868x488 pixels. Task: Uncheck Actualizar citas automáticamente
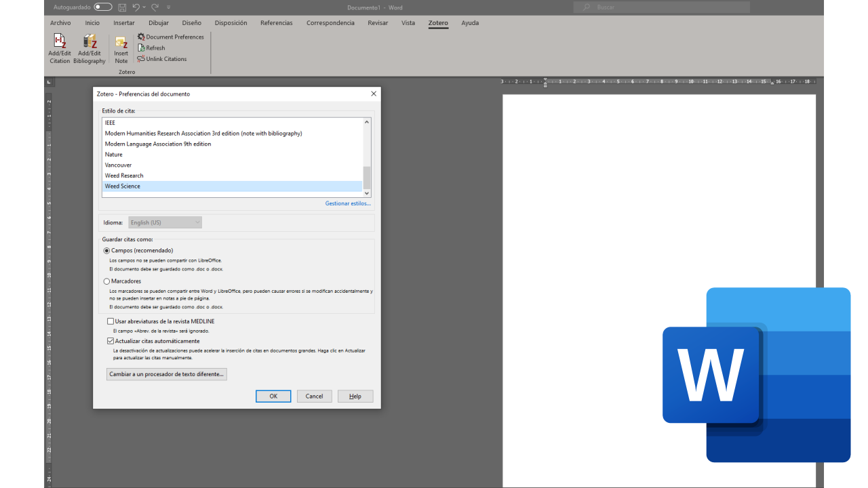coord(111,341)
